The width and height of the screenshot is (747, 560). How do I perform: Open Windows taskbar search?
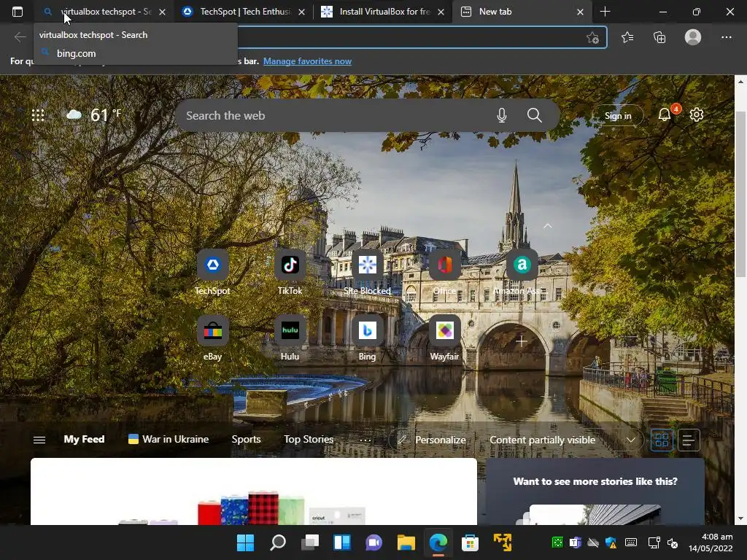click(278, 542)
